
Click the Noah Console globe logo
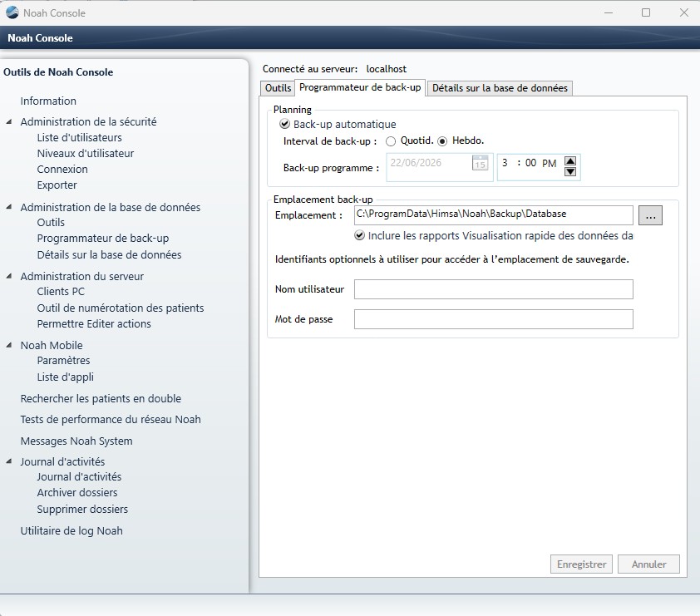12,12
